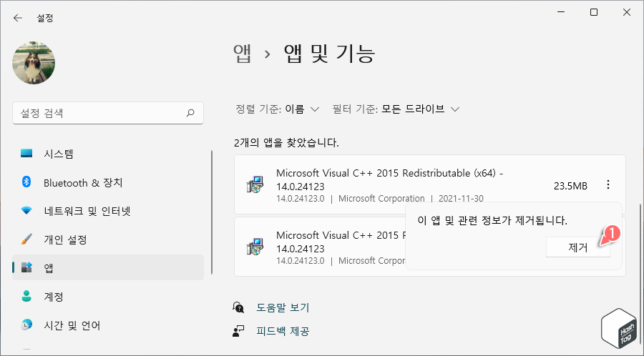
Task: Open the 정렬 기준 이름 dropdown
Action: 277,109
